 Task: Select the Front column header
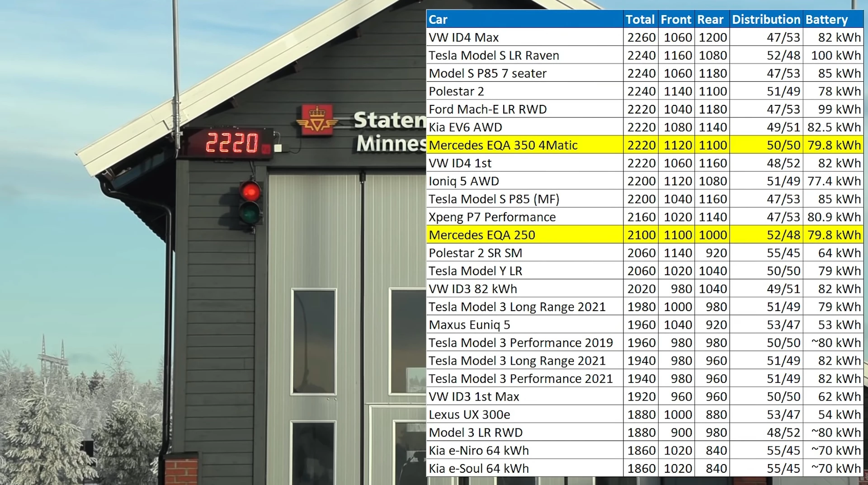(x=676, y=19)
